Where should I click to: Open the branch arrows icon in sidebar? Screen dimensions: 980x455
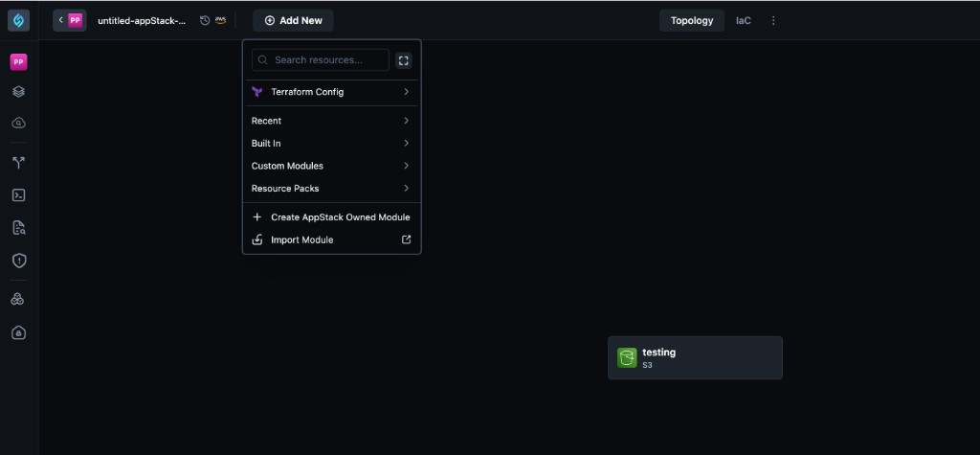(19, 164)
